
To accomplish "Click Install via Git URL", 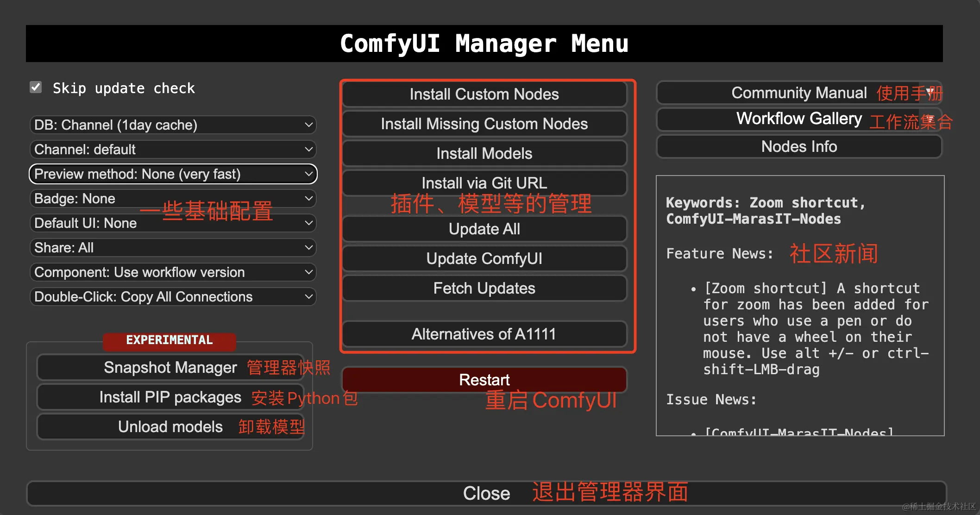I will point(484,182).
